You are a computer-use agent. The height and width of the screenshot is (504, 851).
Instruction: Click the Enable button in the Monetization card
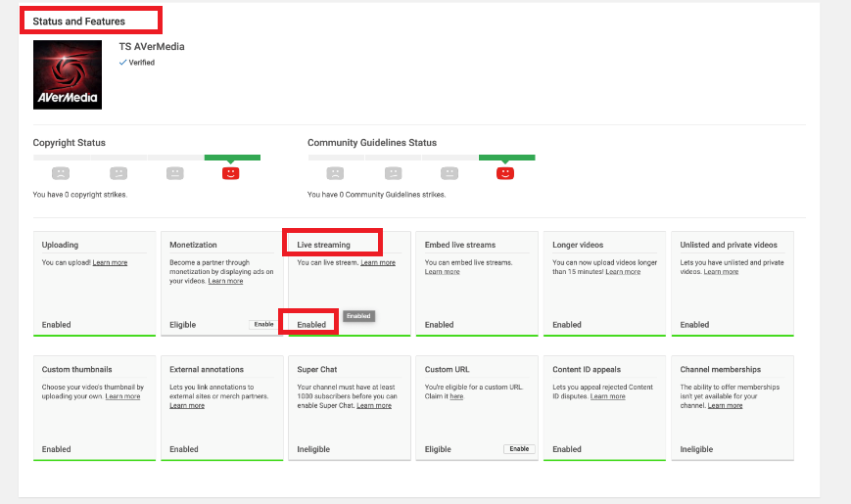(263, 325)
